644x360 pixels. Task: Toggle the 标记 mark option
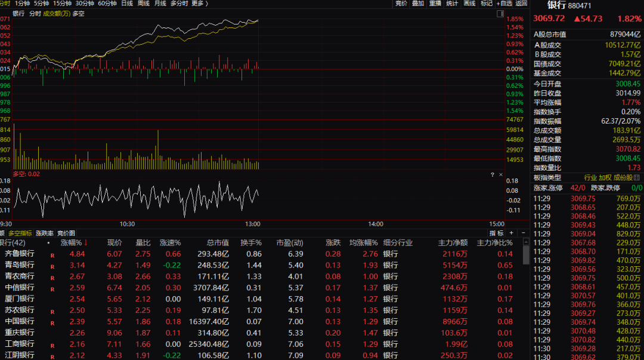pos(487,4)
